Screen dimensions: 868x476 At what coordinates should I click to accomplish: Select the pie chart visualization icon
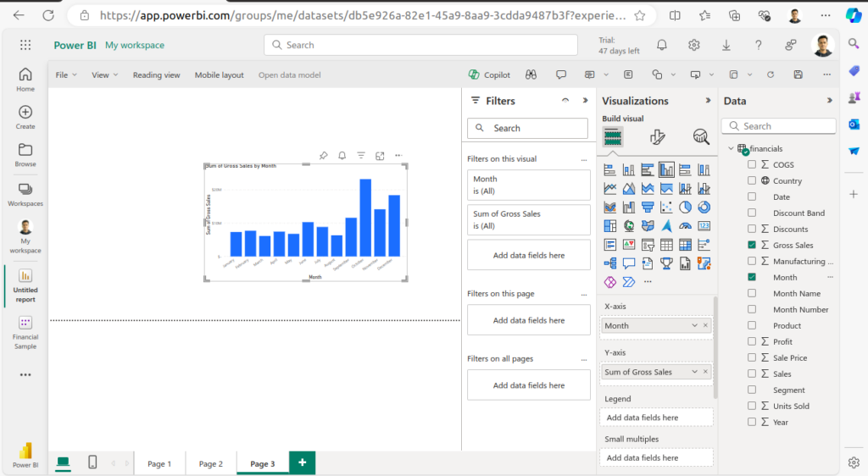685,207
